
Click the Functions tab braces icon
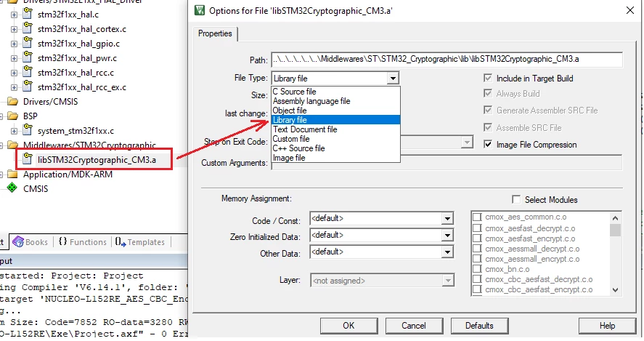[62, 241]
